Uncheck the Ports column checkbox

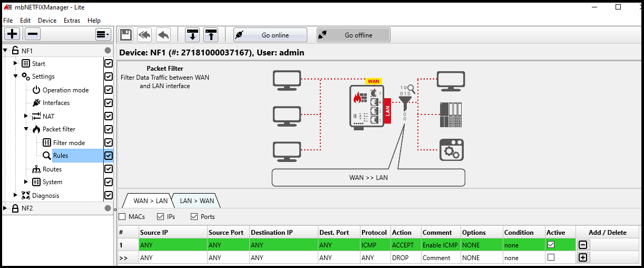[194, 217]
